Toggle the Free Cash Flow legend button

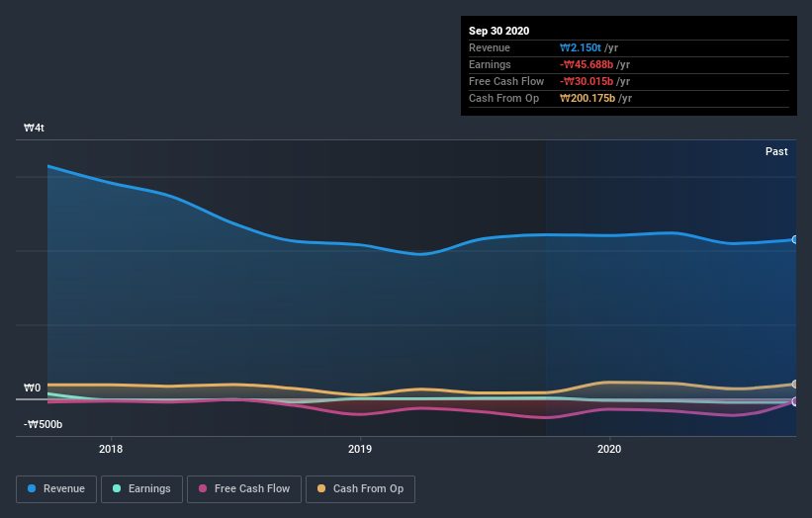click(244, 489)
